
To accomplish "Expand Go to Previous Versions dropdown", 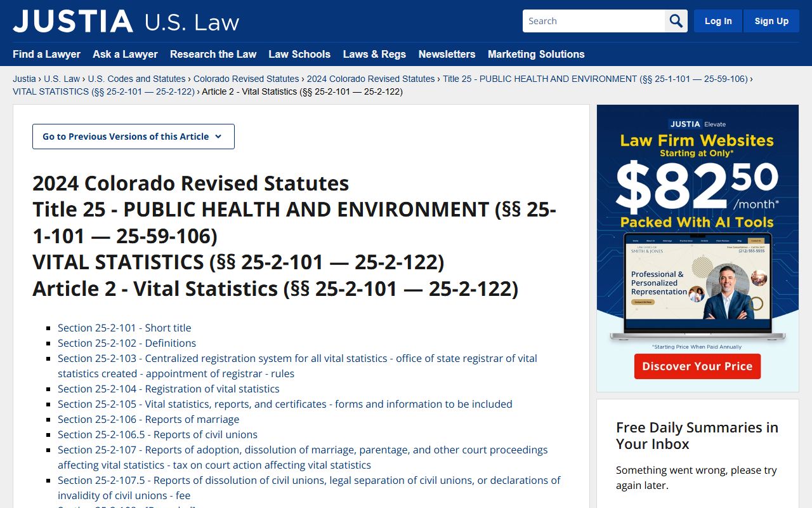I will [133, 137].
